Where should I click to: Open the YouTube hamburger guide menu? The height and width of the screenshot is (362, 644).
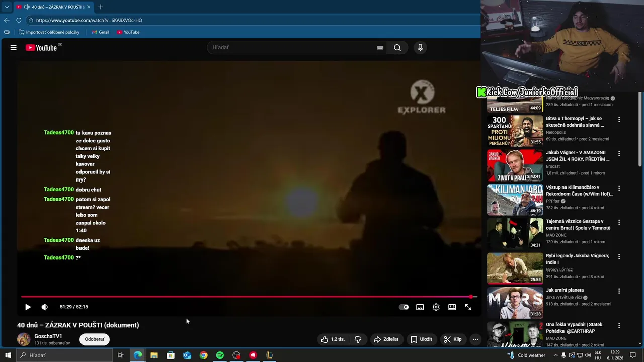[14, 48]
